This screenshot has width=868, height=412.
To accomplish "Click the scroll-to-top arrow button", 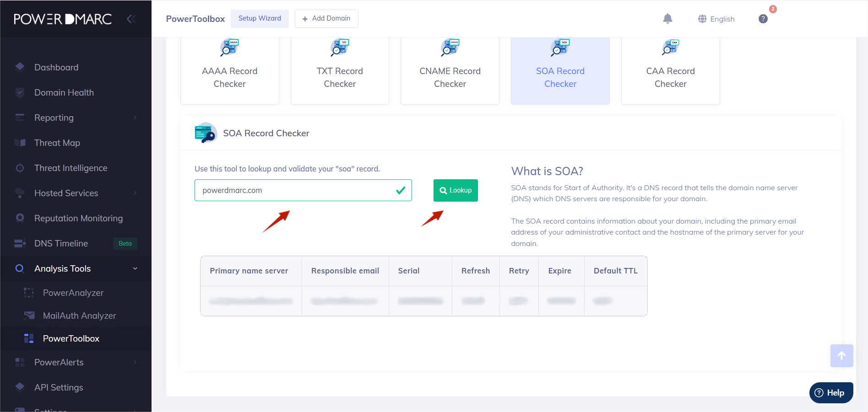I will pos(841,356).
